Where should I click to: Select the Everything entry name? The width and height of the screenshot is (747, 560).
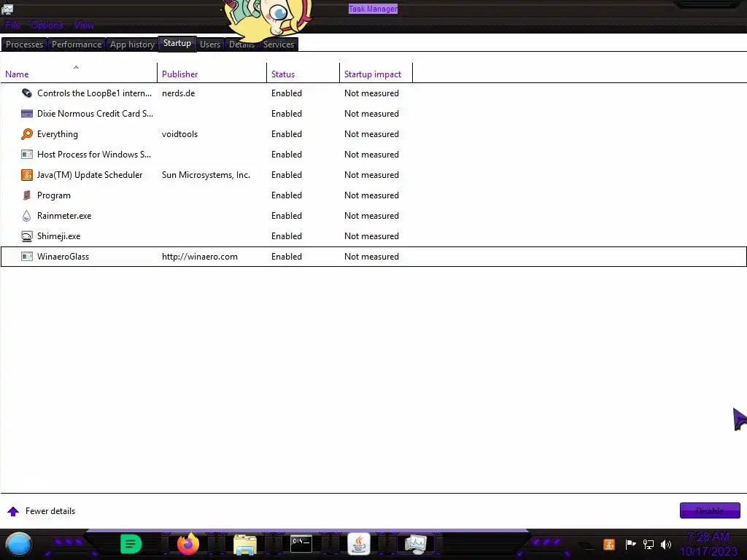tap(57, 134)
